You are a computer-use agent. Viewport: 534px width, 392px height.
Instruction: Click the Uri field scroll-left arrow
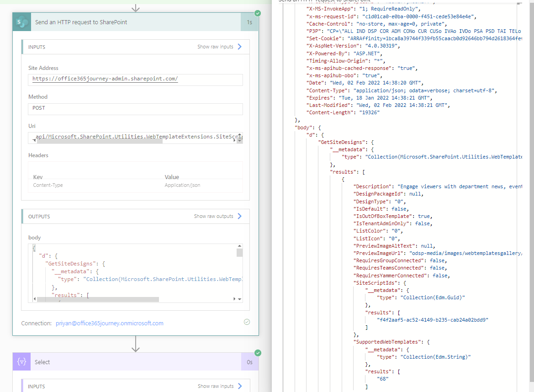click(x=34, y=140)
